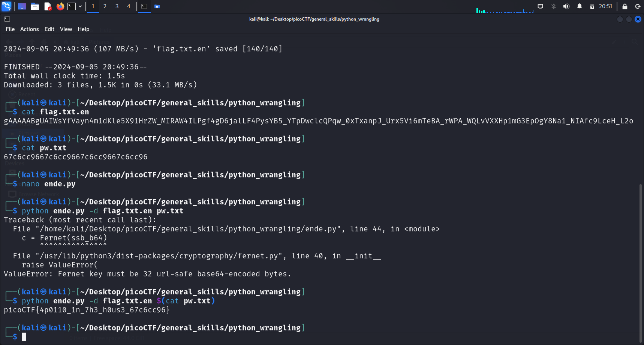Open the Actions menu
Image resolution: width=644 pixels, height=345 pixels.
29,29
